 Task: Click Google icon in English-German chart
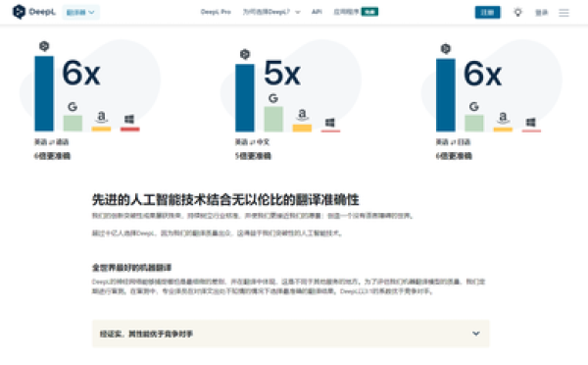[73, 107]
